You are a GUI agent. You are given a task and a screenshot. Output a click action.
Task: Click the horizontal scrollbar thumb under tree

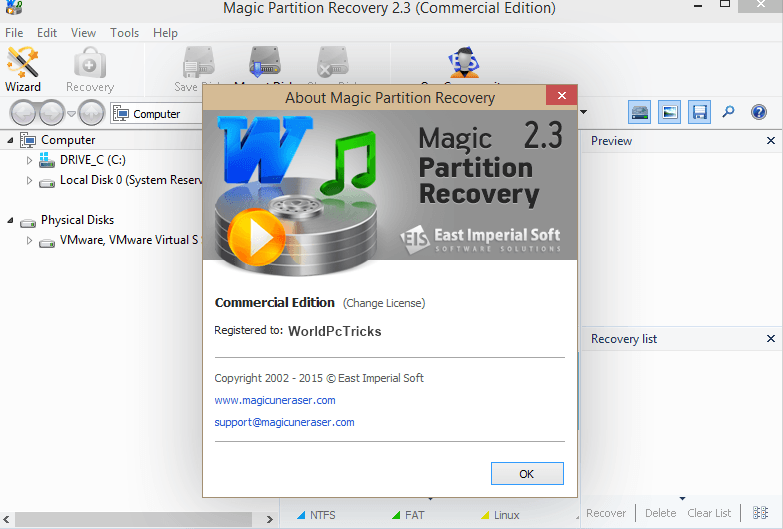click(x=133, y=520)
